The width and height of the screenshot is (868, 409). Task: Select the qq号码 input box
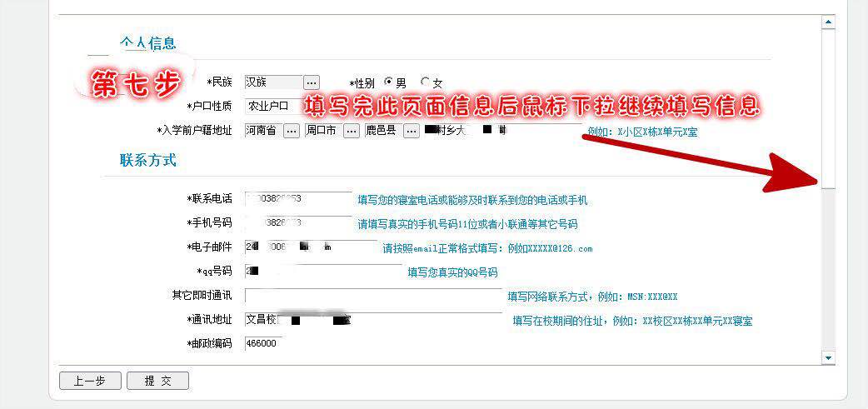point(324,272)
